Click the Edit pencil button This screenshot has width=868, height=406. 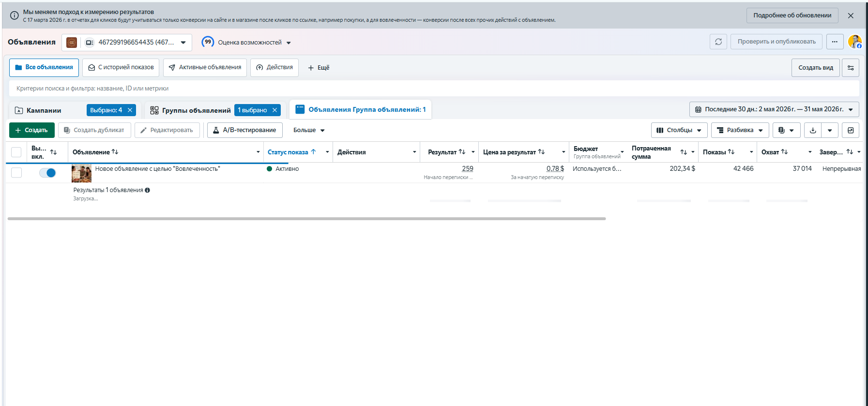point(167,130)
